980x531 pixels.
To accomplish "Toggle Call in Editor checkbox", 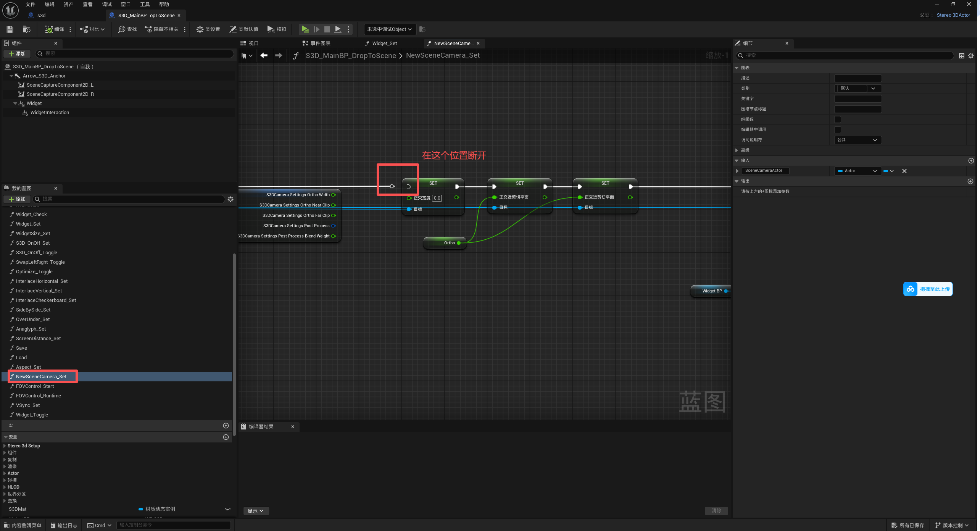I will [838, 130].
